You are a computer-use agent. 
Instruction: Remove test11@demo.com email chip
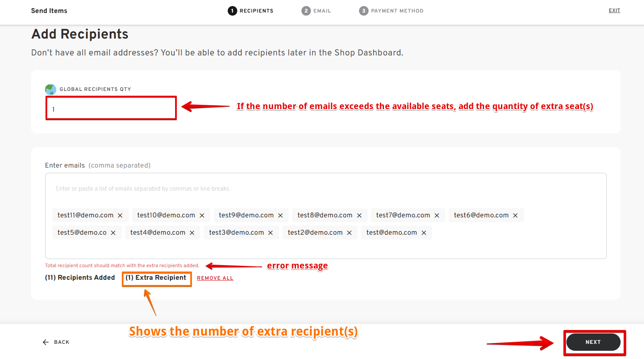coord(120,216)
